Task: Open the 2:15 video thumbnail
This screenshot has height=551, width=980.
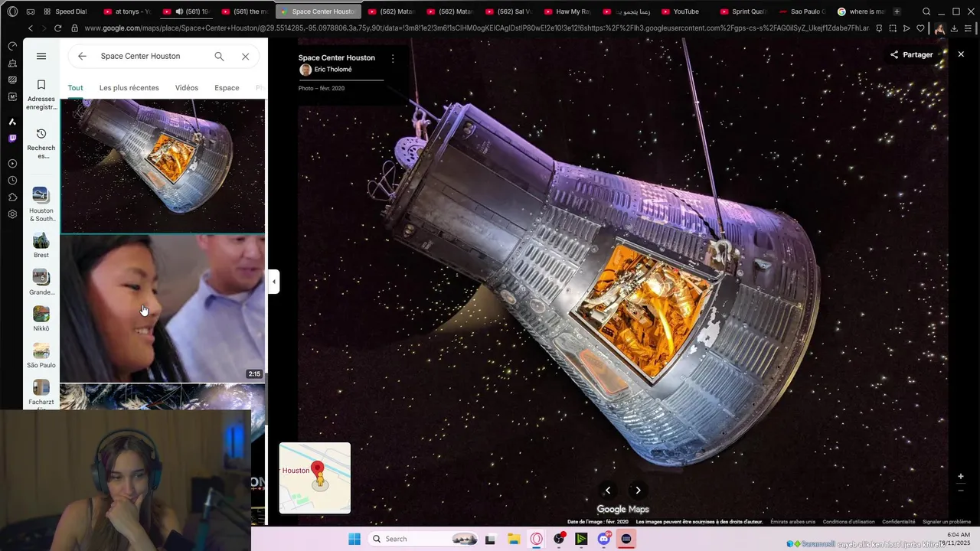Action: (162, 308)
